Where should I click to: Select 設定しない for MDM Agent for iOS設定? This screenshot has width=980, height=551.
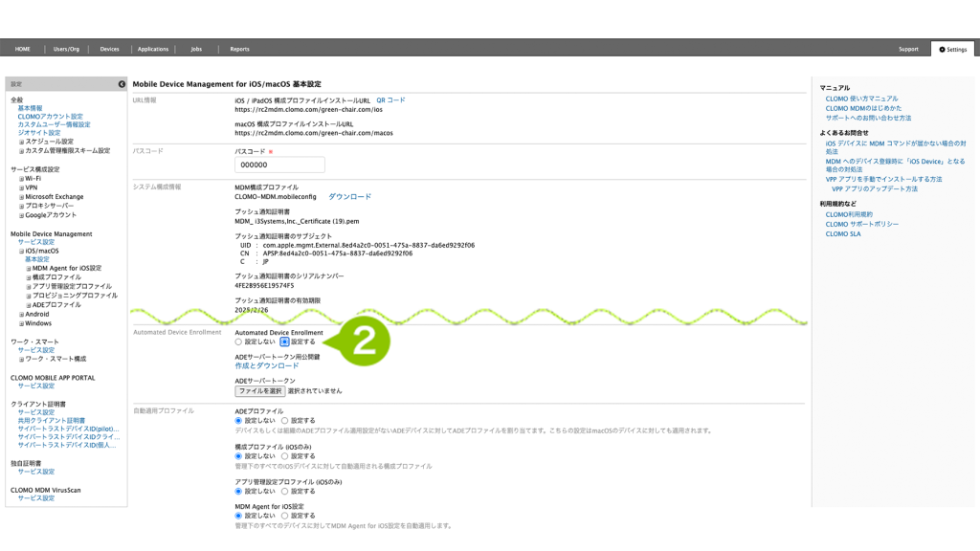click(238, 516)
